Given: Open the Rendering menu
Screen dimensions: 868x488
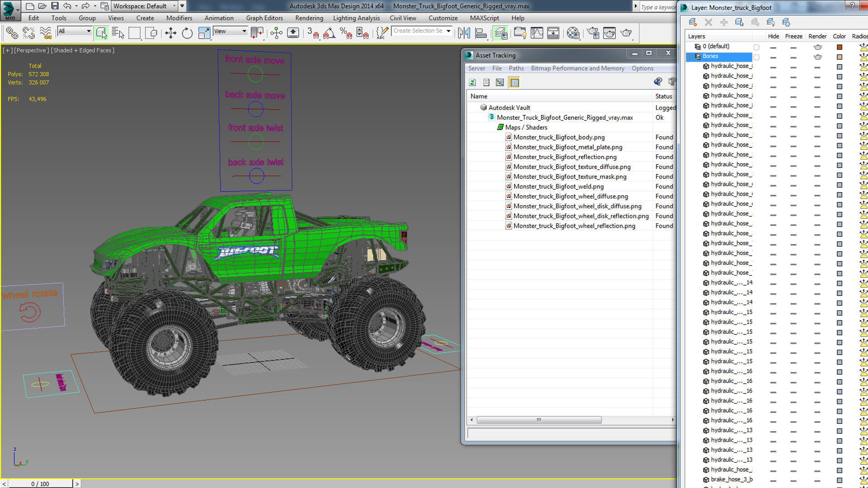Looking at the screenshot, I should click(x=309, y=18).
